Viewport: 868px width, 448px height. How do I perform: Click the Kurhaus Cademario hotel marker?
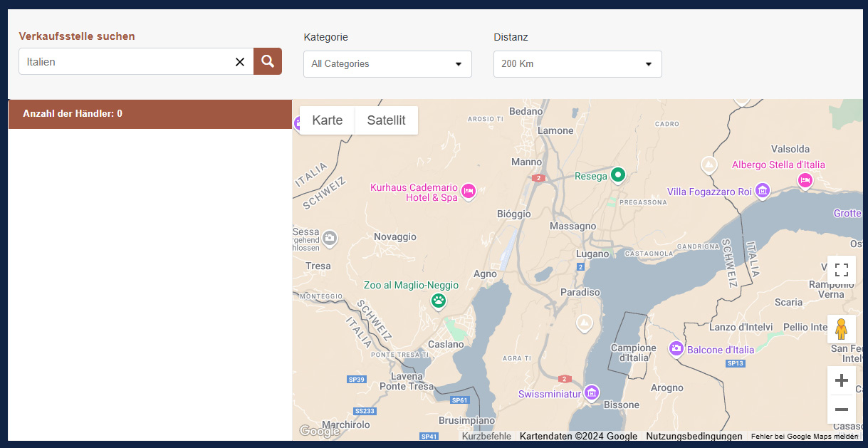(469, 191)
